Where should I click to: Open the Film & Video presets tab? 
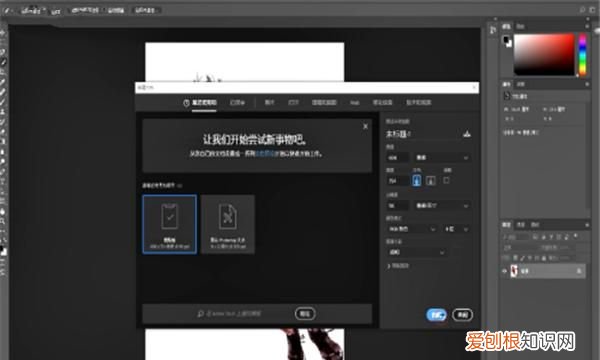pyautogui.click(x=419, y=103)
